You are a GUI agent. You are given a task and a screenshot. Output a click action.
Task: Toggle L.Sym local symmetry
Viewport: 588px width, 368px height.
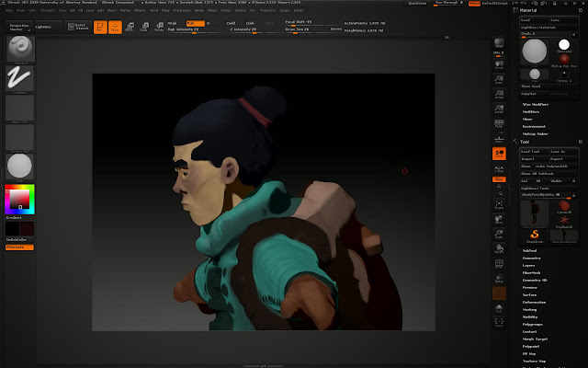point(499,168)
